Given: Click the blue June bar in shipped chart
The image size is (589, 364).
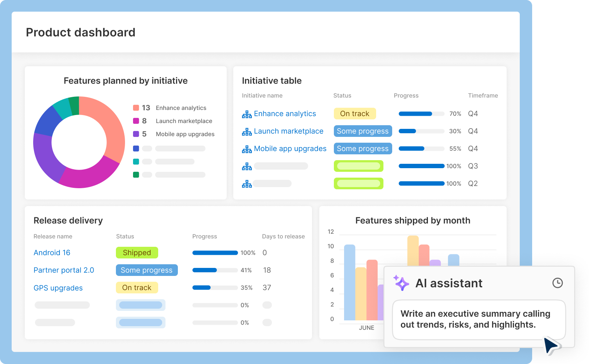Looking at the screenshot, I should coord(350,282).
